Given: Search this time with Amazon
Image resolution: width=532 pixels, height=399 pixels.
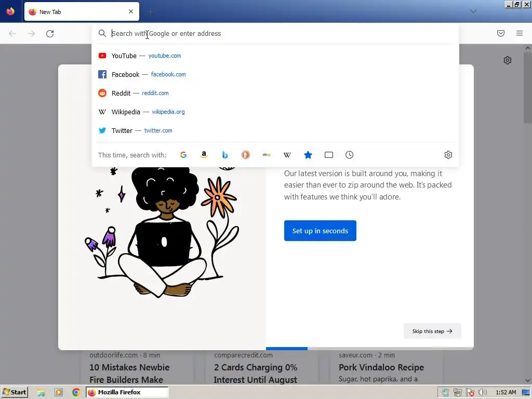Looking at the screenshot, I should pyautogui.click(x=204, y=155).
